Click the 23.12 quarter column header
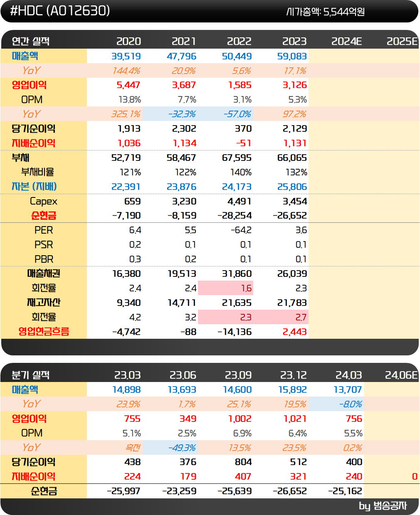 (294, 375)
